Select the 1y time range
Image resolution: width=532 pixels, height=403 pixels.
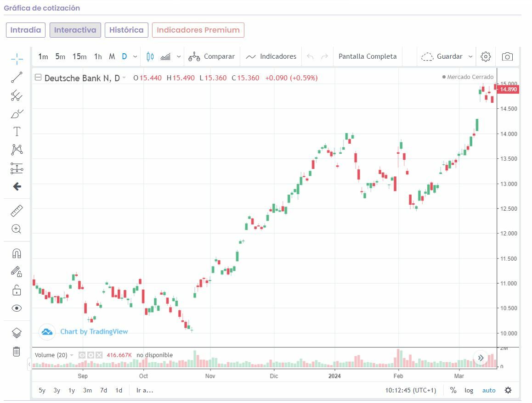[x=72, y=391]
